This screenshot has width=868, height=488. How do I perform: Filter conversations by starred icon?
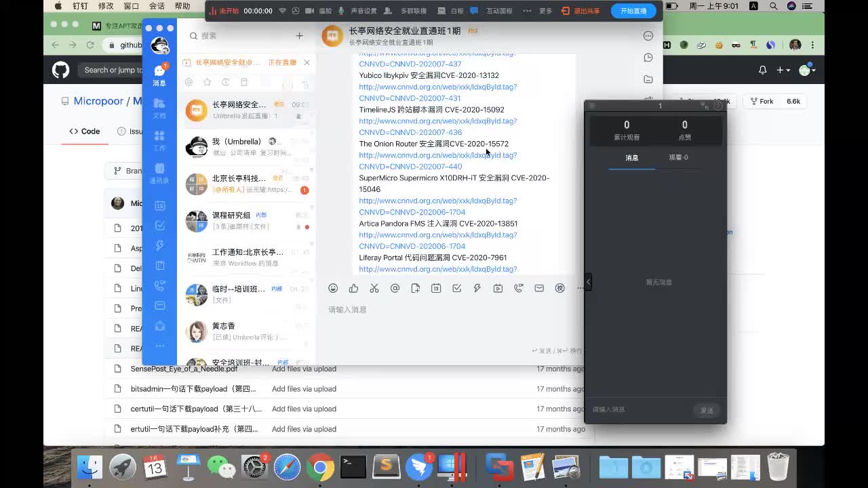pyautogui.click(x=207, y=82)
